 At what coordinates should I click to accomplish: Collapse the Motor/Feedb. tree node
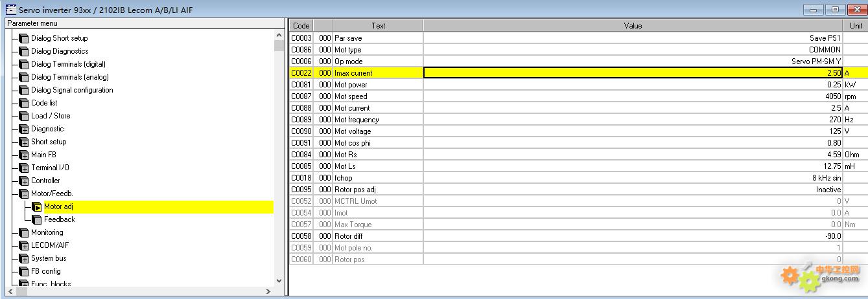[x=24, y=194]
